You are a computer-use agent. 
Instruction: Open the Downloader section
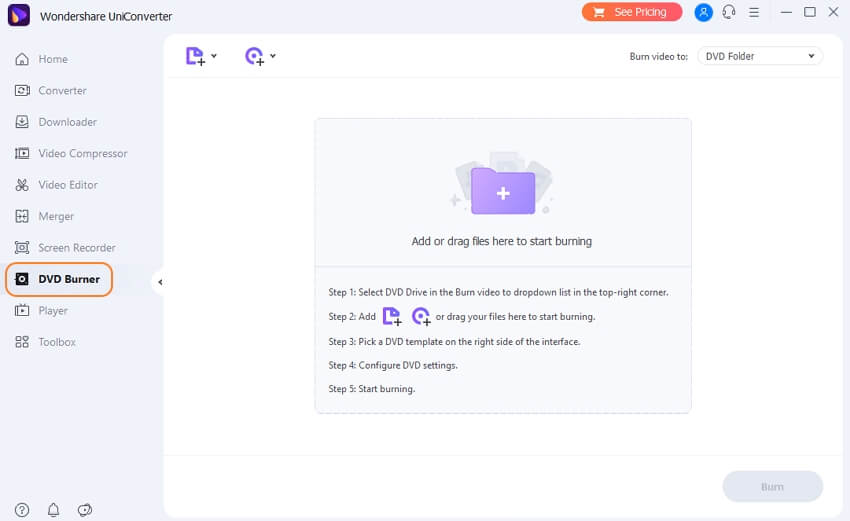click(68, 122)
